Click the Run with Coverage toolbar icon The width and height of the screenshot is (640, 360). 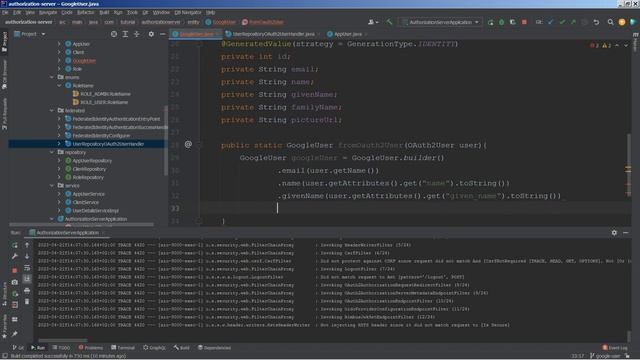(513, 22)
